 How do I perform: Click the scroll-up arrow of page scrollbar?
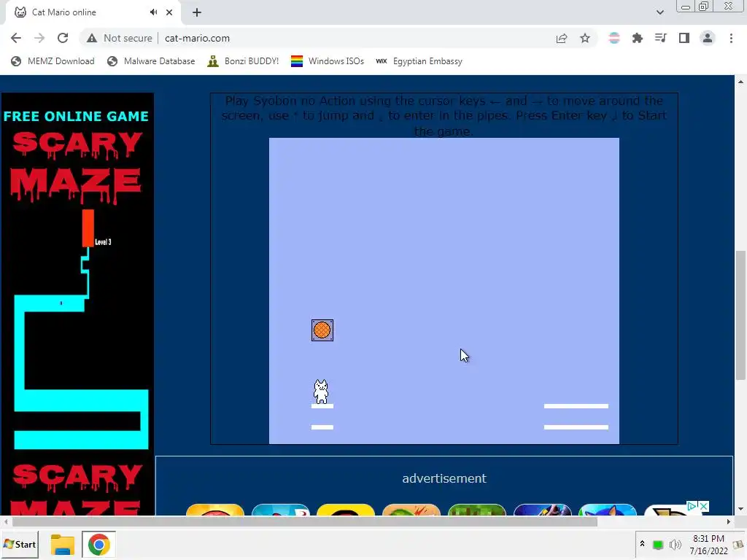(x=740, y=82)
